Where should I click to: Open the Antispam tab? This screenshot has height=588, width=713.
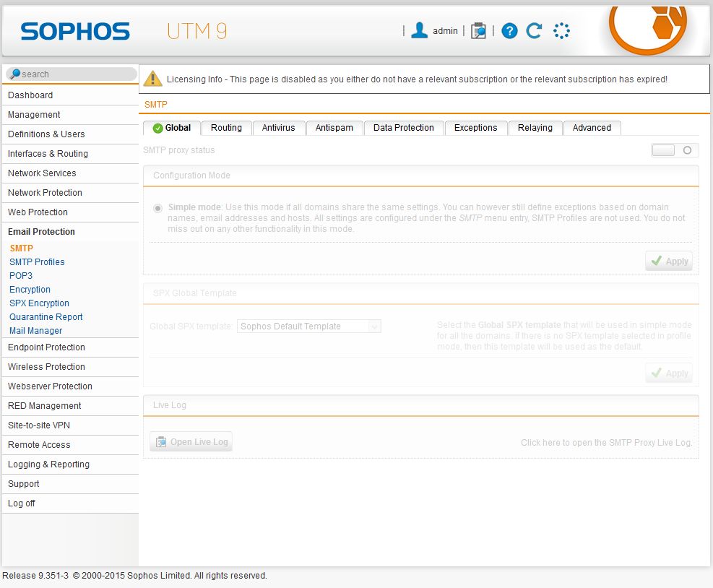coord(334,128)
